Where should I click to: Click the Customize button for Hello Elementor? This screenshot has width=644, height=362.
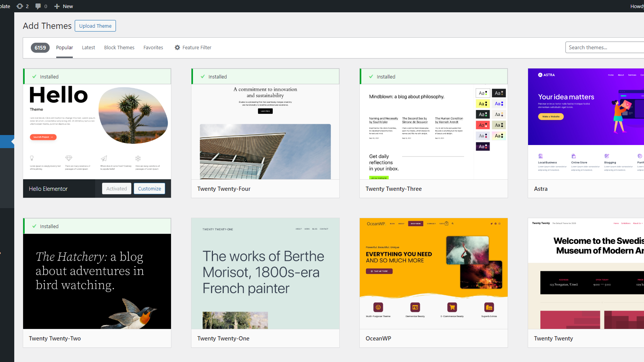point(149,189)
